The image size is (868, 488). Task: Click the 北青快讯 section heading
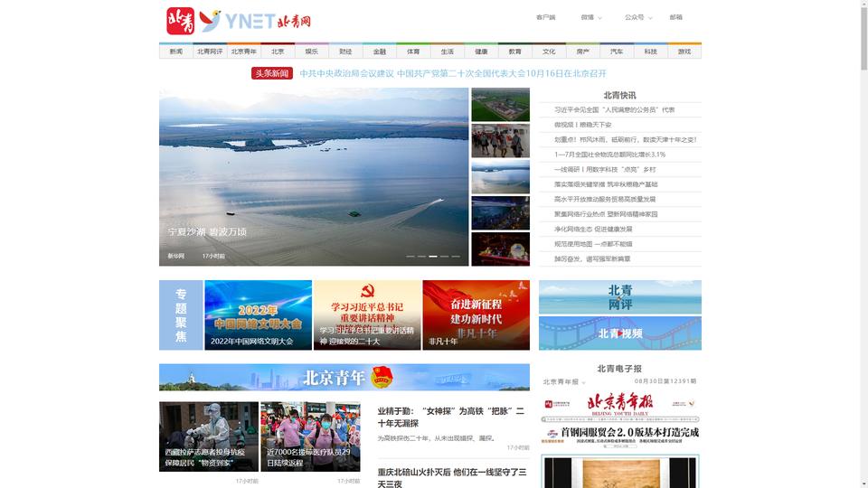[619, 95]
